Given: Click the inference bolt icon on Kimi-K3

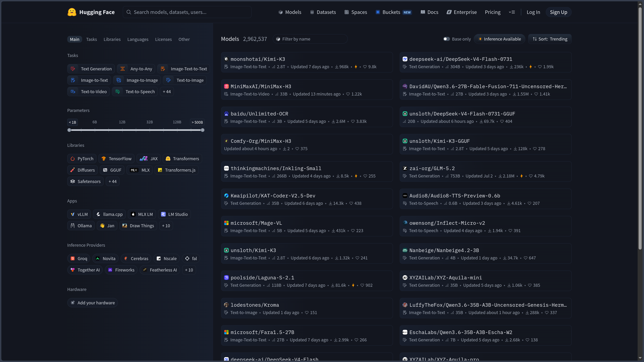Looking at the screenshot, I should [356, 67].
